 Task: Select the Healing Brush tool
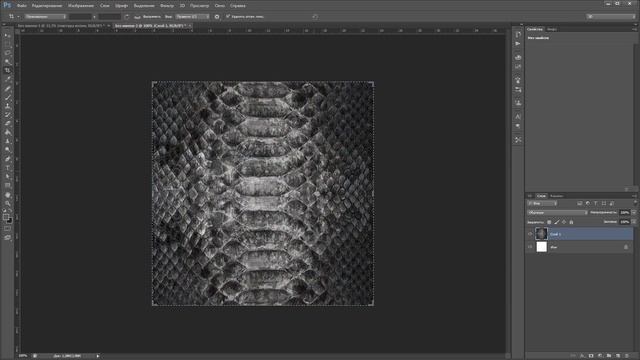[x=7, y=88]
